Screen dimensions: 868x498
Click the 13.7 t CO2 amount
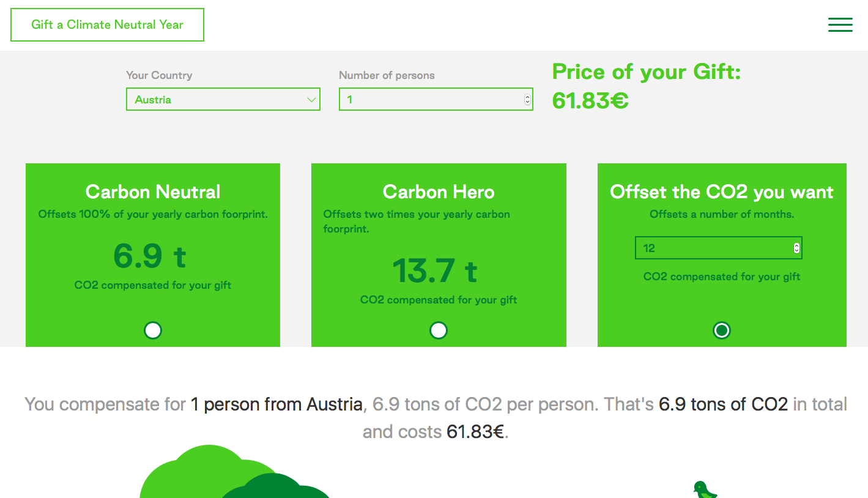[435, 271]
